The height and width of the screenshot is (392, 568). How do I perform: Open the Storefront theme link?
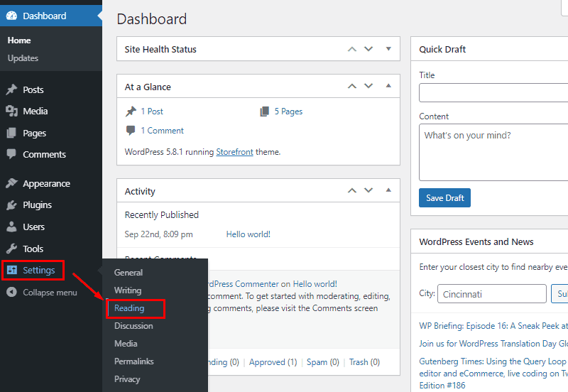[234, 152]
